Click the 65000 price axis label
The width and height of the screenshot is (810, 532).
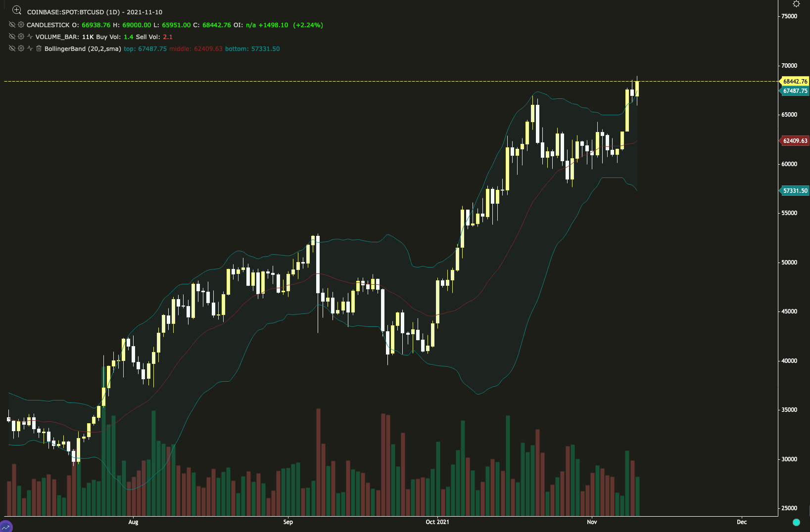[789, 115]
